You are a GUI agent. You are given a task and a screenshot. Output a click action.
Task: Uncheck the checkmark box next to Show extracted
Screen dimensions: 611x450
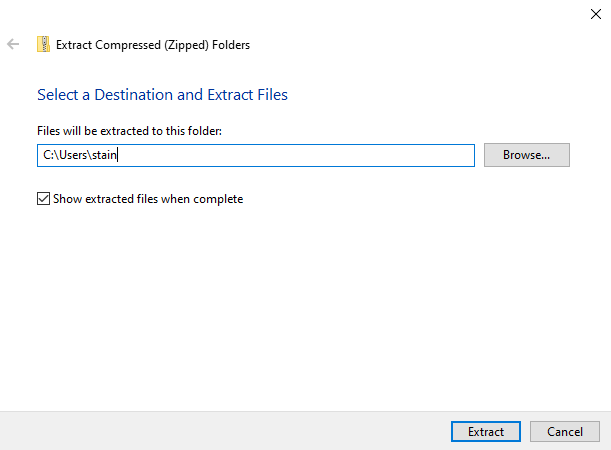[43, 198]
